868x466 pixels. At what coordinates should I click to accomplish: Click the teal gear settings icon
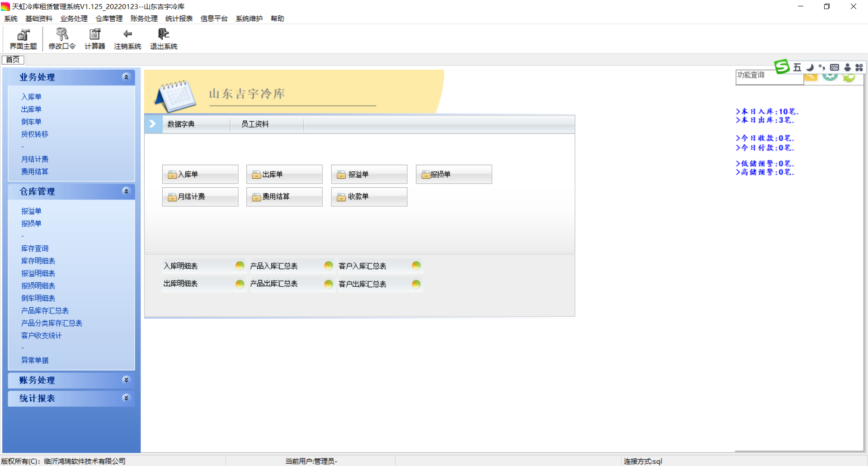[x=830, y=76]
